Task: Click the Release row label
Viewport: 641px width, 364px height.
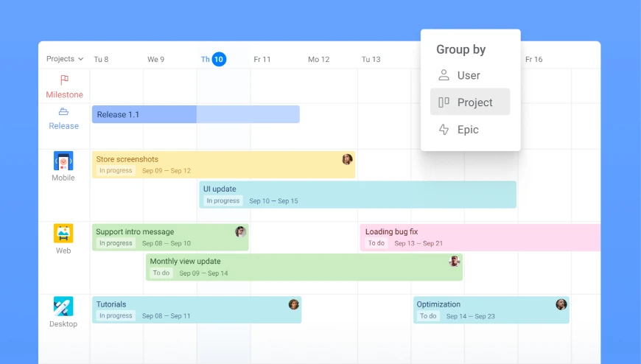Action: point(64,126)
